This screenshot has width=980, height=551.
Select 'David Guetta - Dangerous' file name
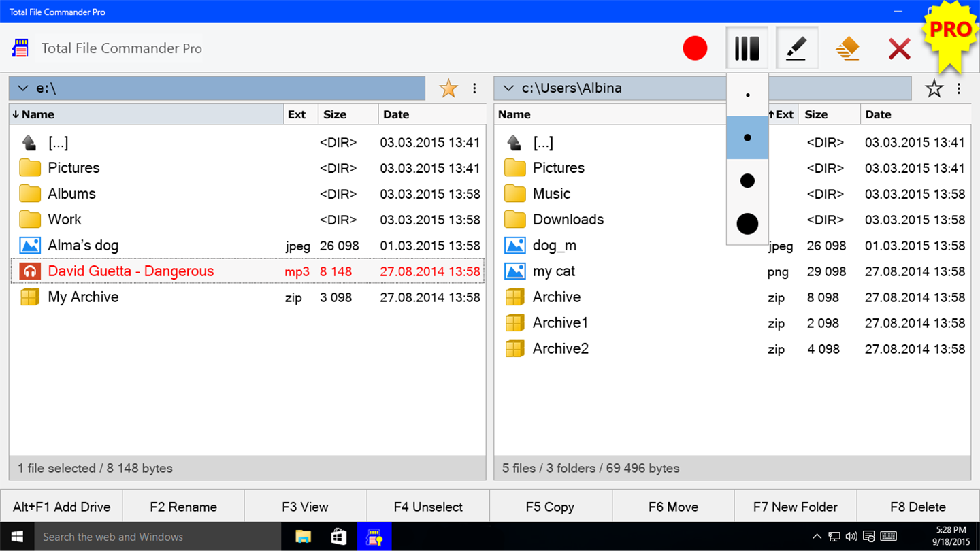point(131,271)
